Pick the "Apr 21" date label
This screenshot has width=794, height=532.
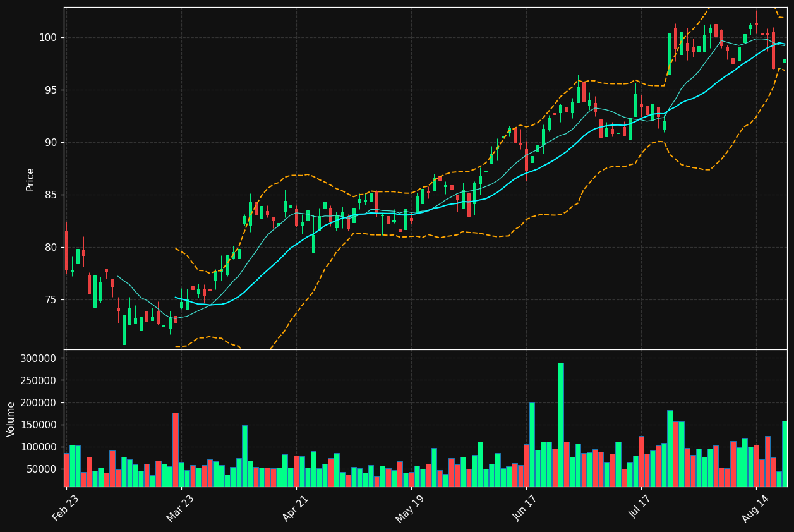295,507
